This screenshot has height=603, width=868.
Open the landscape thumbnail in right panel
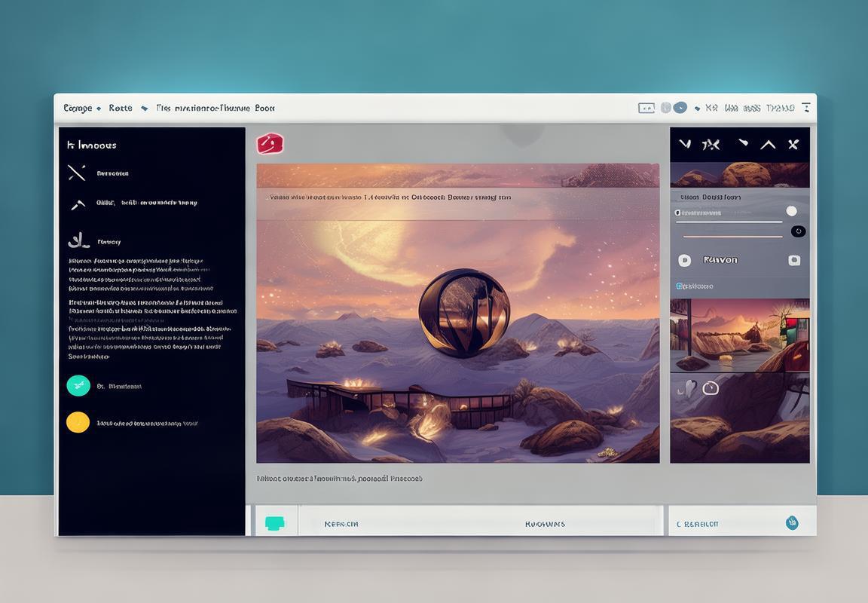tap(739, 335)
